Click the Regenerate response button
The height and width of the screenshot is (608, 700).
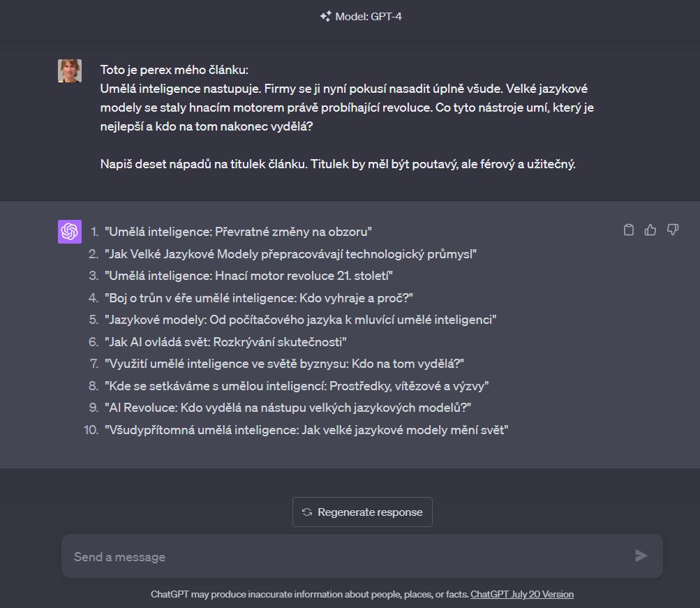point(362,512)
